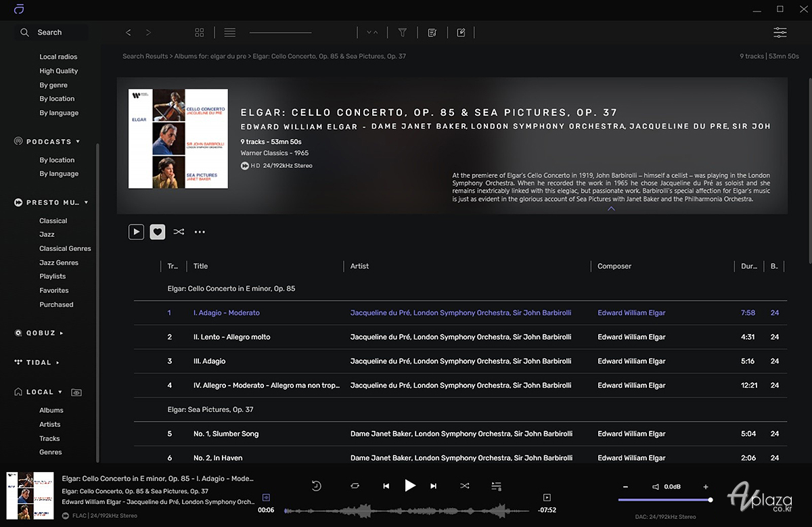The image size is (812, 527).
Task: Click the album cover in header
Action: coord(178,139)
